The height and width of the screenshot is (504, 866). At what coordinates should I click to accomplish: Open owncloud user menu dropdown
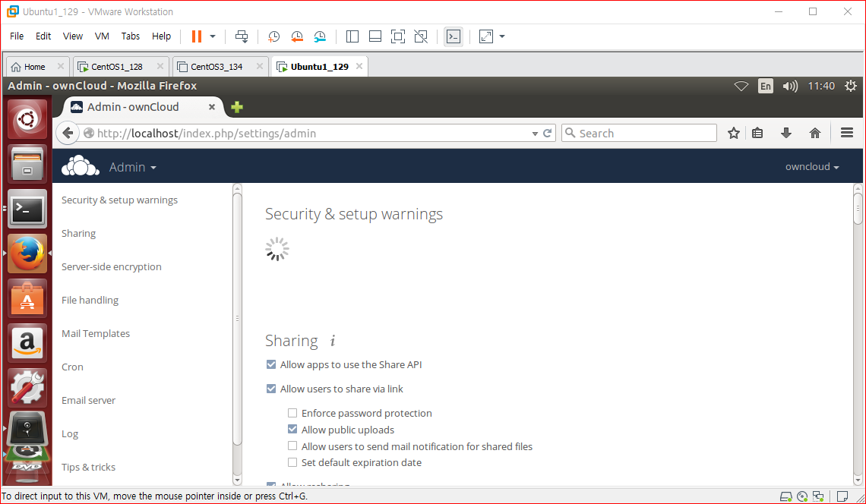(x=812, y=167)
